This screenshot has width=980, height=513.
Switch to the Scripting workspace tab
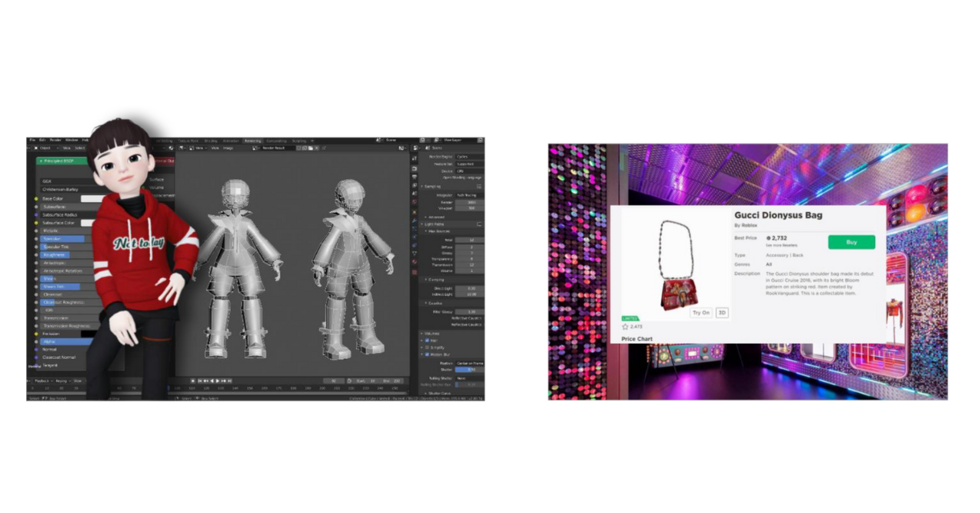(299, 140)
